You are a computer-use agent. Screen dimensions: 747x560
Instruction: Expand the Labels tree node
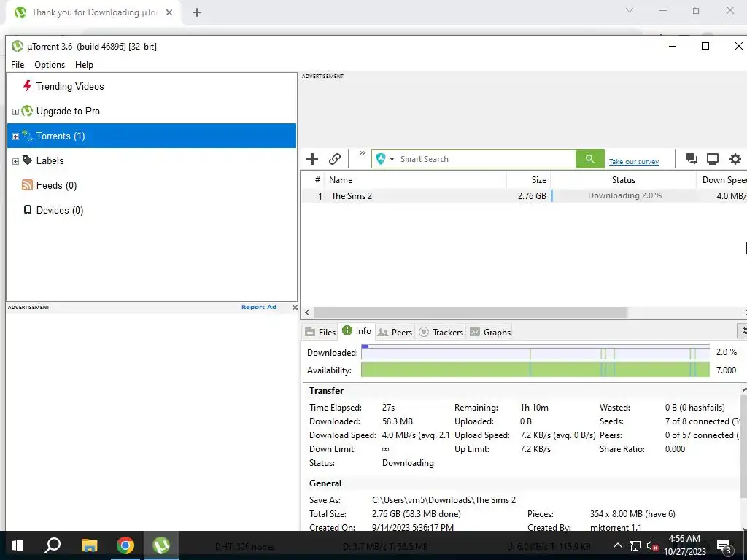15,161
